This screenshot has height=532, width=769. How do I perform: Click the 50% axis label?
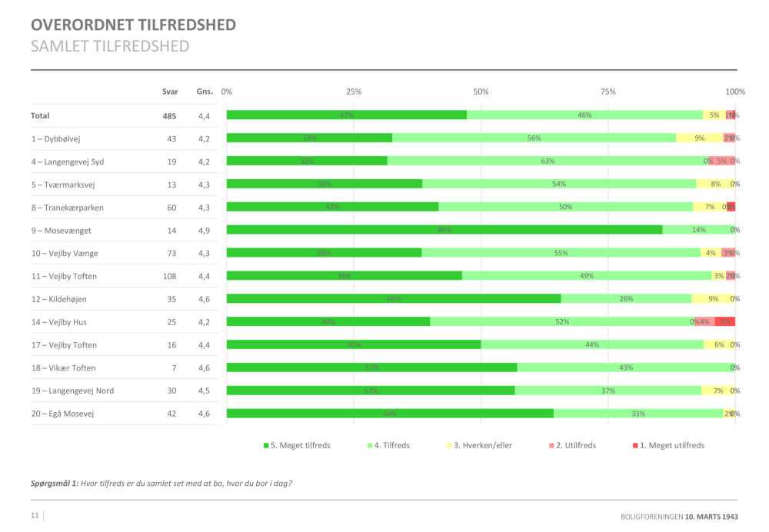[481, 91]
